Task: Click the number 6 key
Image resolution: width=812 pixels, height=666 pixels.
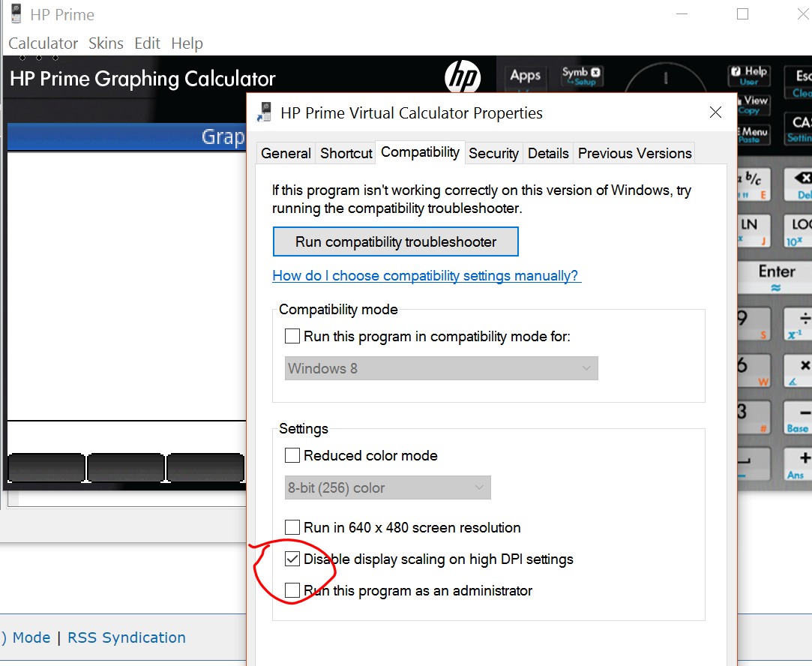Action: (x=754, y=370)
